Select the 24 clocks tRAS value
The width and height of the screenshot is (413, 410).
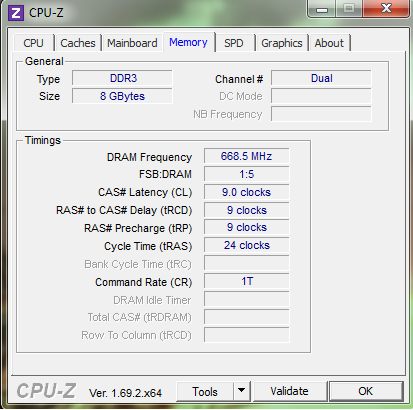247,245
